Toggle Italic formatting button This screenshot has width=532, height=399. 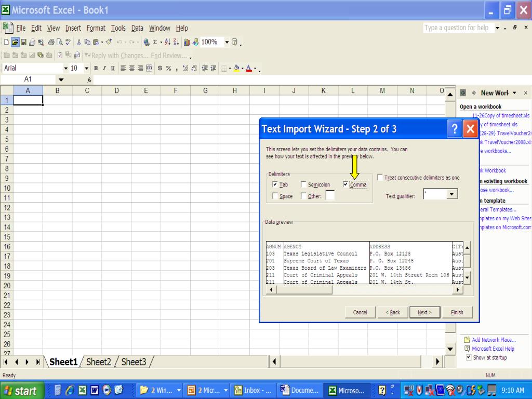(104, 68)
